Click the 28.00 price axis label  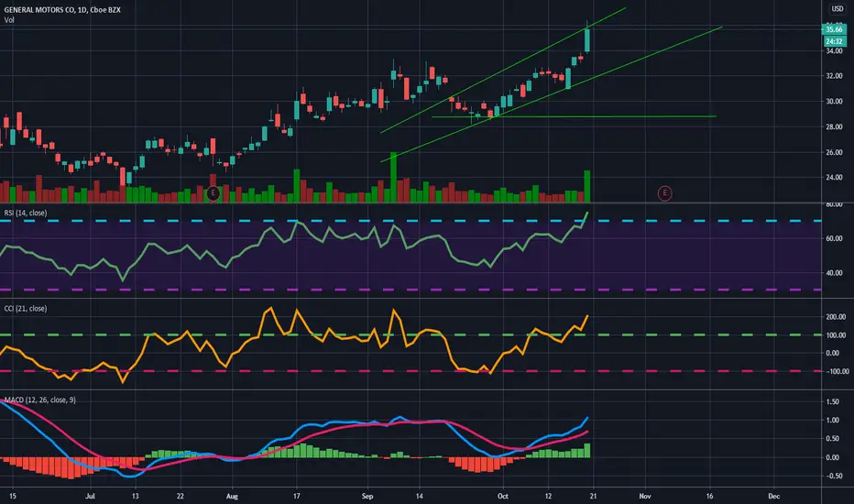tap(834, 127)
